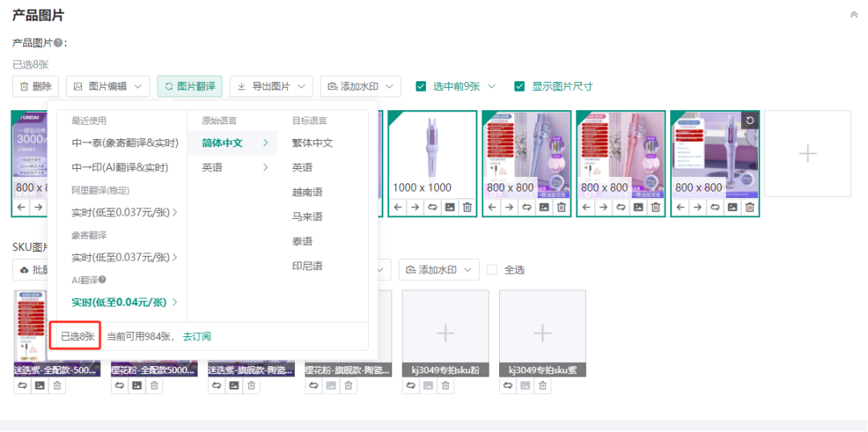Click picture icon under blue curler image

point(544,207)
